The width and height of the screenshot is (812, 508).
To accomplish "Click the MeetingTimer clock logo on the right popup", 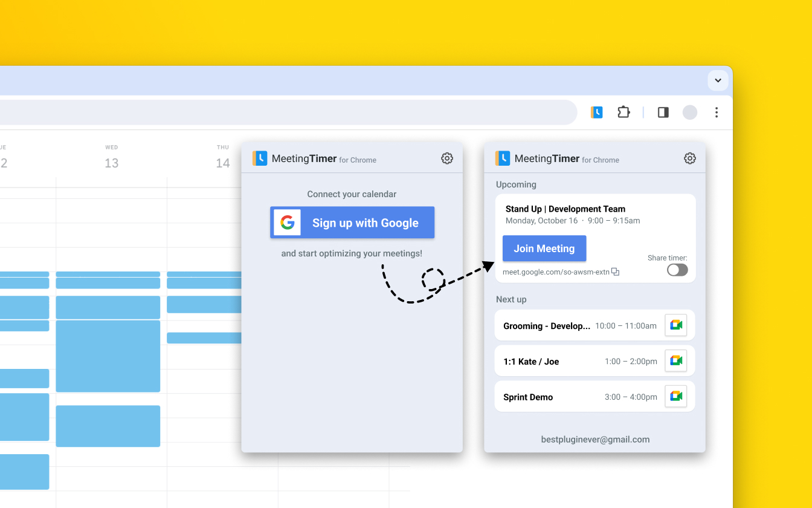I will pyautogui.click(x=503, y=158).
